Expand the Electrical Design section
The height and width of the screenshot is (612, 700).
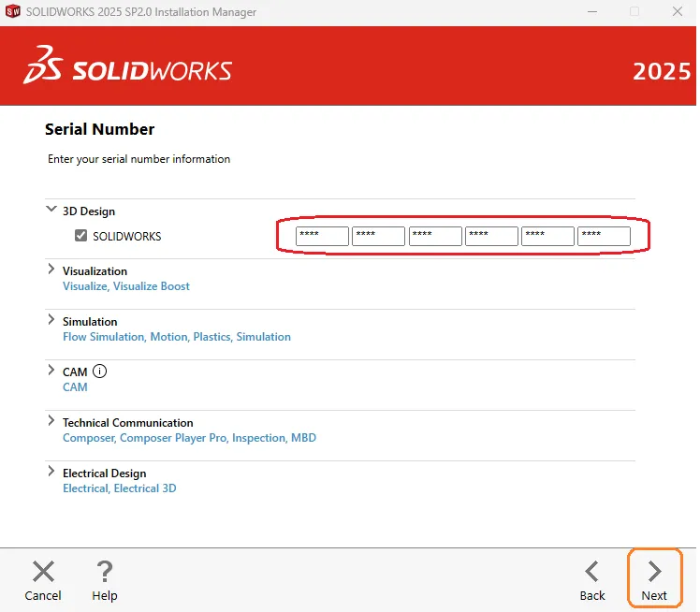point(51,471)
